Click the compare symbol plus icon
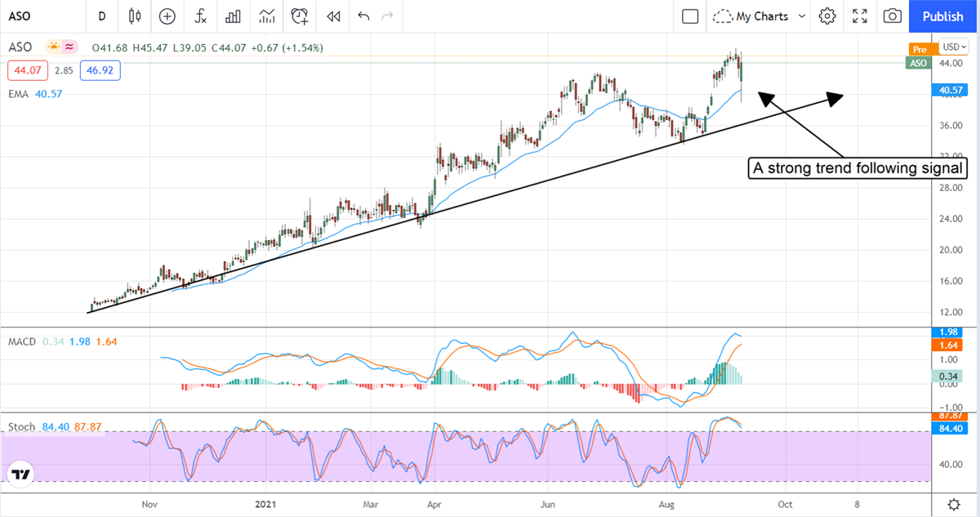980x517 pixels. point(167,16)
